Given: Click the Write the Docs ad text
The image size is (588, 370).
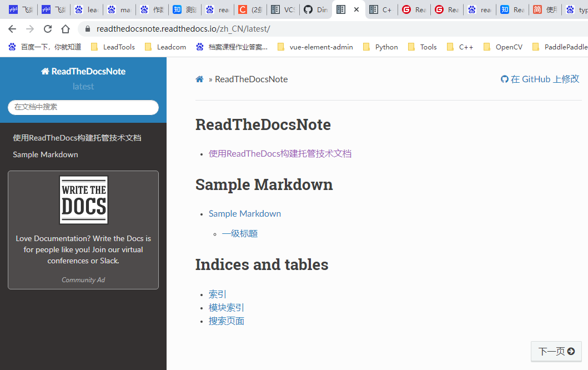Looking at the screenshot, I should [x=83, y=249].
